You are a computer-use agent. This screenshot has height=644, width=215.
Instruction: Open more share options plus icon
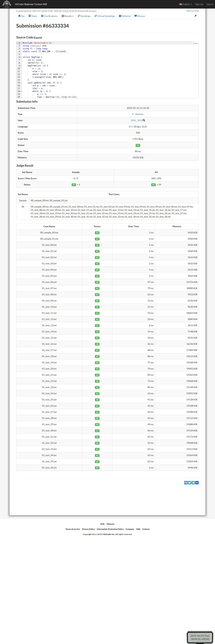(x=197, y=482)
